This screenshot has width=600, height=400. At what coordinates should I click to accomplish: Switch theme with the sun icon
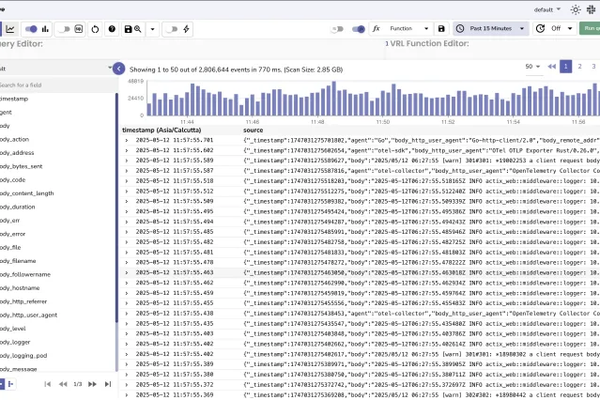point(576,10)
